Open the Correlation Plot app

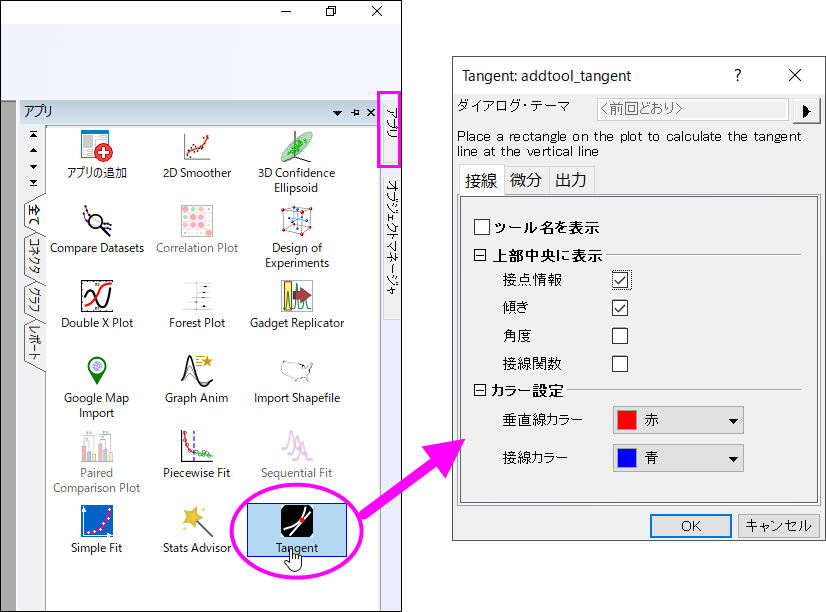(196, 230)
